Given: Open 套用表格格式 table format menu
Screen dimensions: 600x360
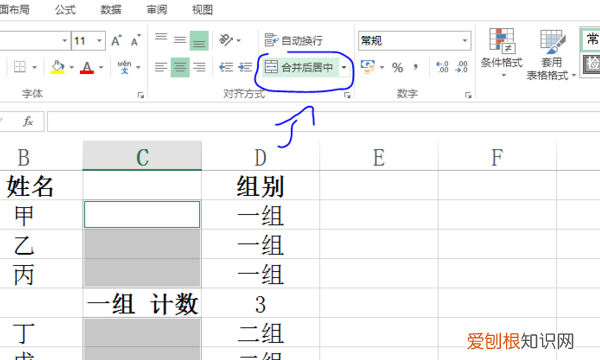Looking at the screenshot, I should [551, 54].
